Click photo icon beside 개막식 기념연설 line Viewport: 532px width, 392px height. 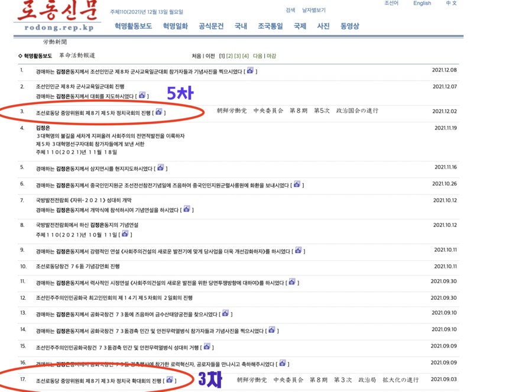[x=187, y=209]
